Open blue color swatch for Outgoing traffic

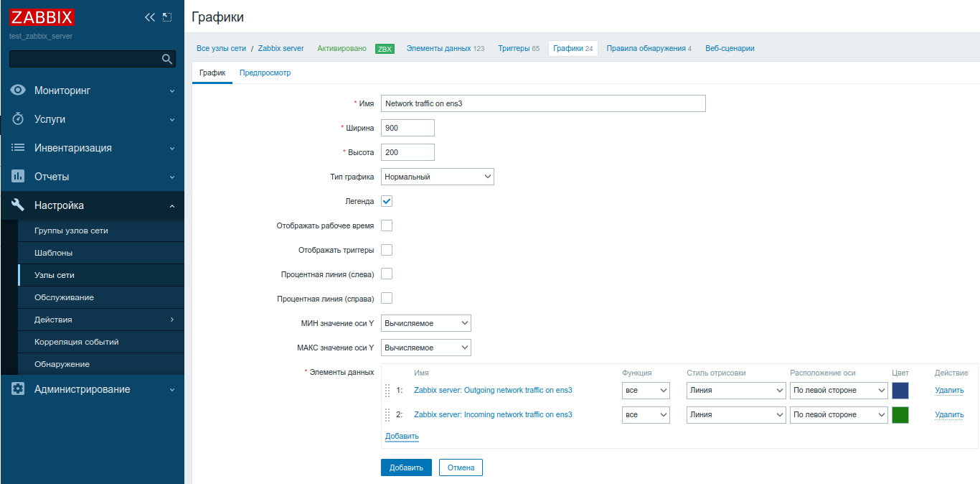[x=900, y=391]
